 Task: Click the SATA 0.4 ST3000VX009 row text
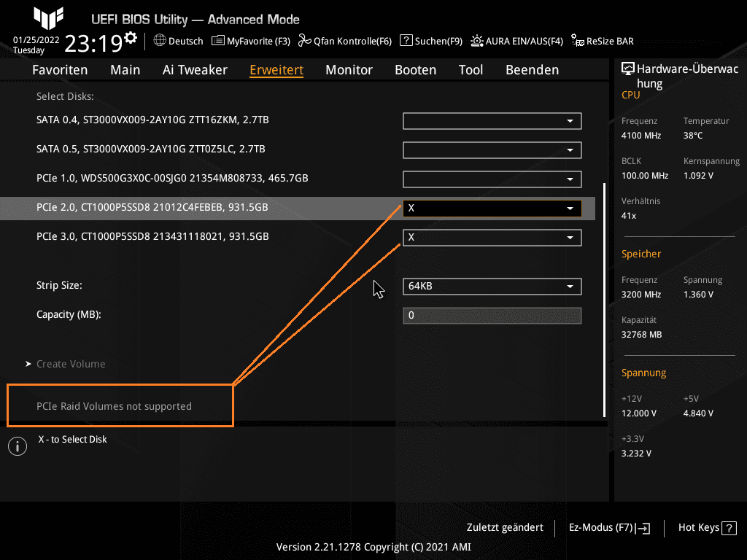(x=152, y=120)
